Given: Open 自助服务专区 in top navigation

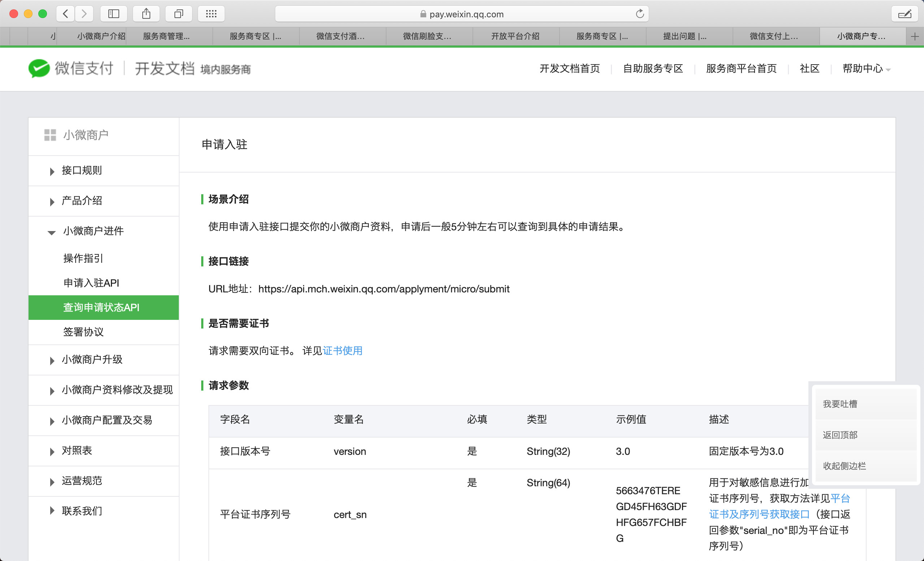Looking at the screenshot, I should point(653,69).
